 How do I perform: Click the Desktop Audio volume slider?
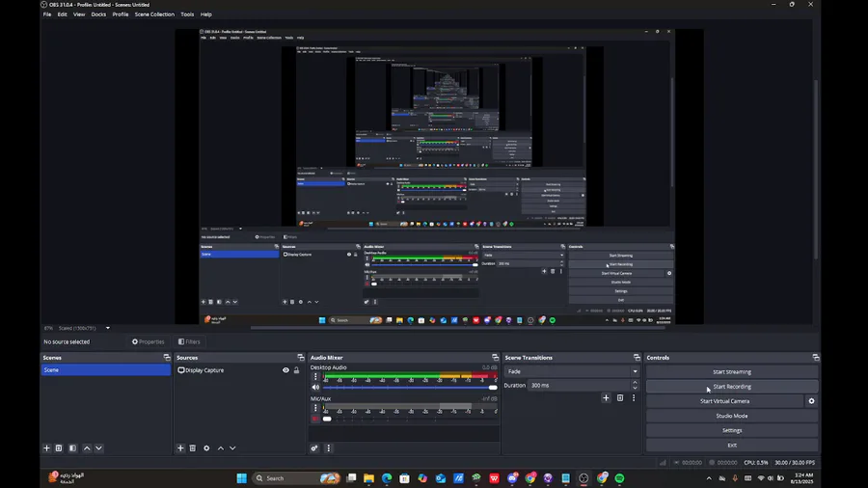pyautogui.click(x=410, y=388)
